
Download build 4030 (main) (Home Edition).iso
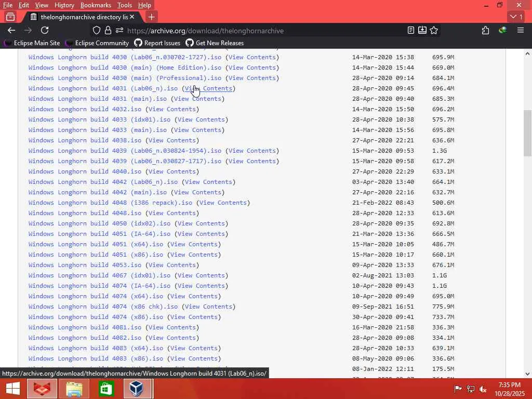pyautogui.click(x=125, y=68)
